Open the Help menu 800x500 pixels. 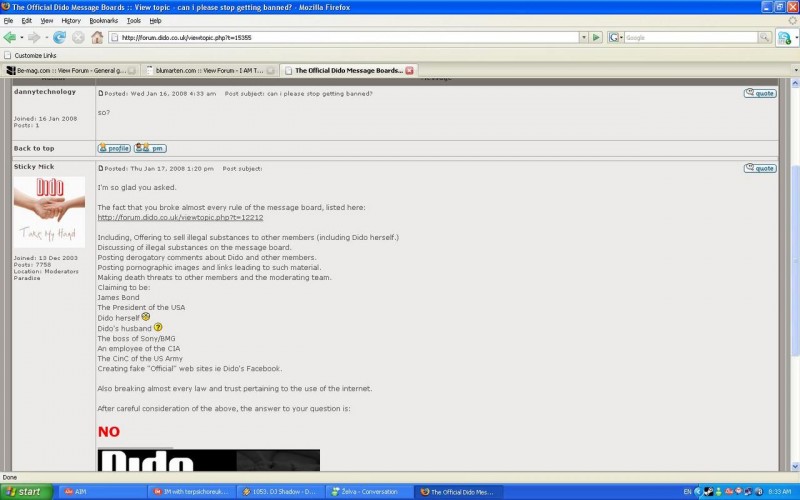155,21
